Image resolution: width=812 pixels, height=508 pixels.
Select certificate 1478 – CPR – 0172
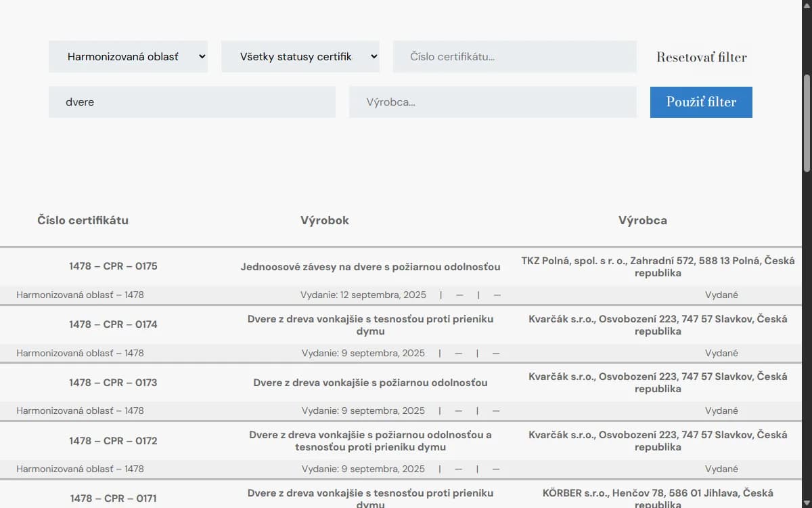113,441
